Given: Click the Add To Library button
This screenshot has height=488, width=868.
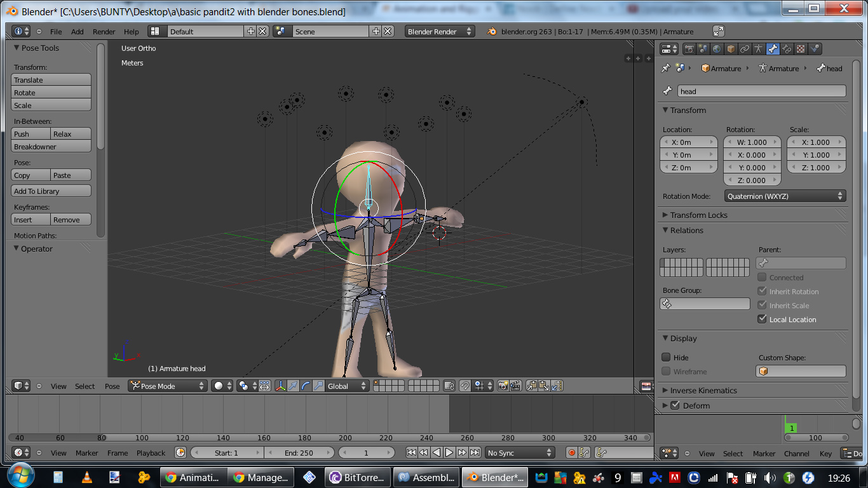Looking at the screenshot, I should click(51, 191).
